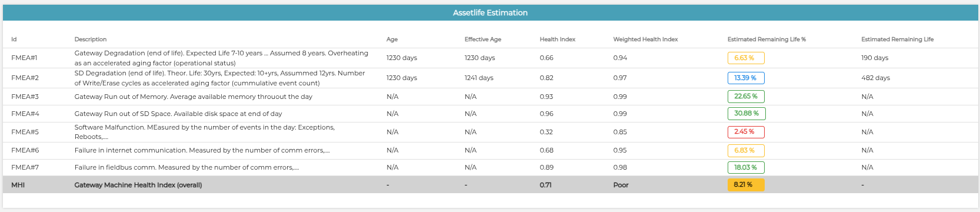Click the 482 days remaining life cell
This screenshot has height=212, width=980.
[x=875, y=78]
